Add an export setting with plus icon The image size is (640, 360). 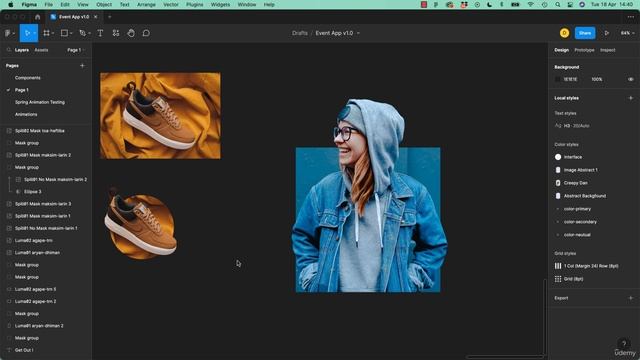(631, 298)
